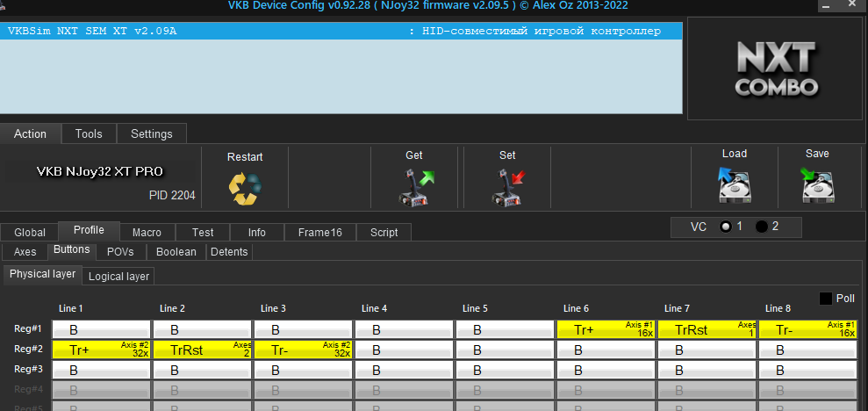Click Reg#2 Line 8 B cell
Viewport: 868px width, 411px height.
point(807,350)
